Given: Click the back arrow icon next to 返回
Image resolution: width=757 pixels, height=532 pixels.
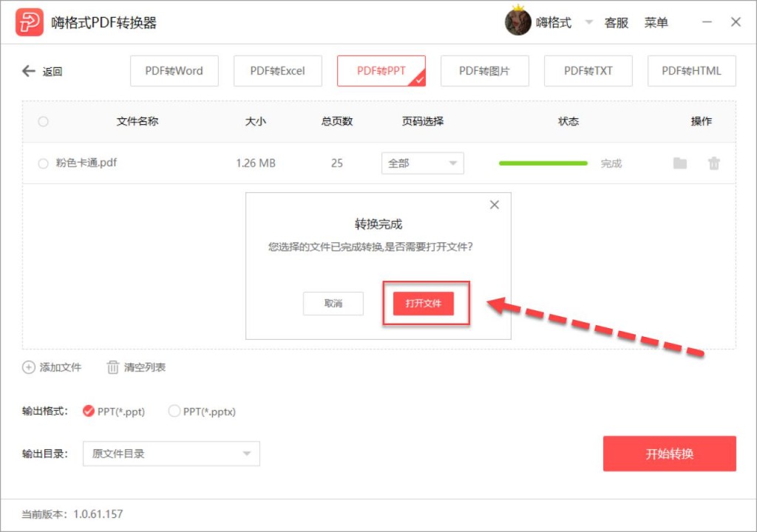Looking at the screenshot, I should pos(29,71).
